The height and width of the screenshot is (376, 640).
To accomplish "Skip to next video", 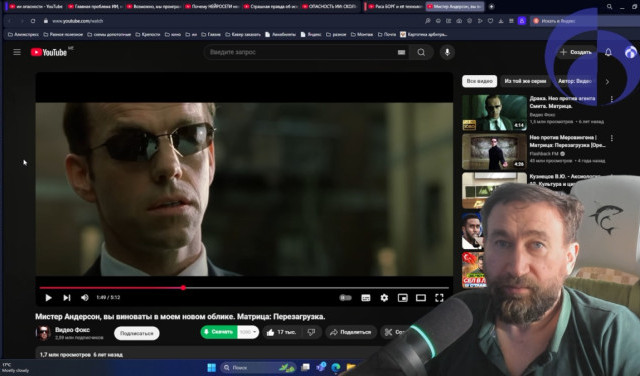I will pos(67,298).
